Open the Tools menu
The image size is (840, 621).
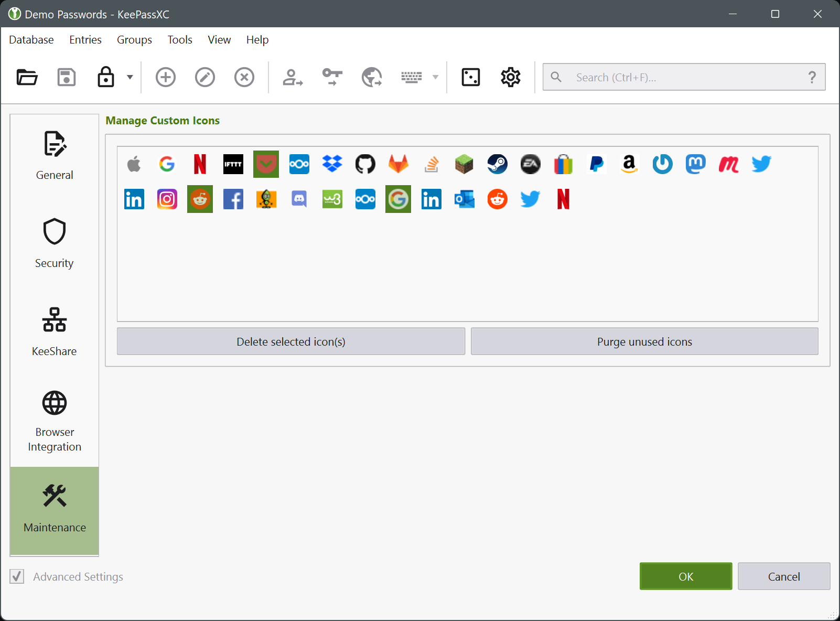click(x=179, y=40)
